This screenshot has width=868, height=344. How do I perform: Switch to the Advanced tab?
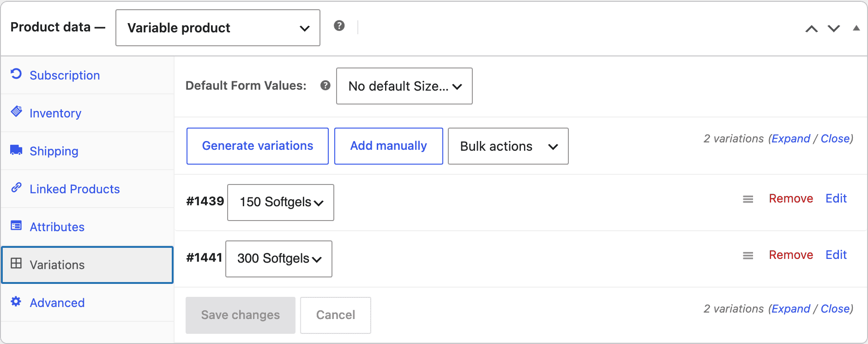coord(87,303)
